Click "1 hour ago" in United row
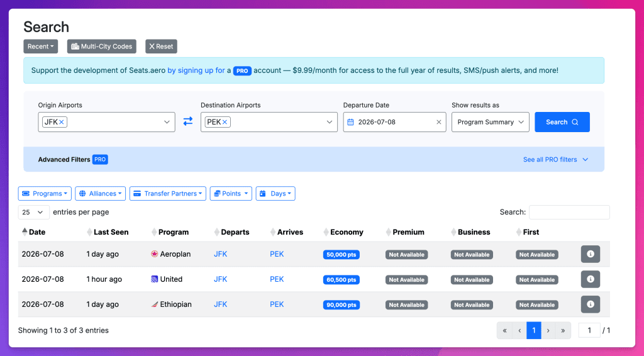The width and height of the screenshot is (644, 356). click(104, 279)
